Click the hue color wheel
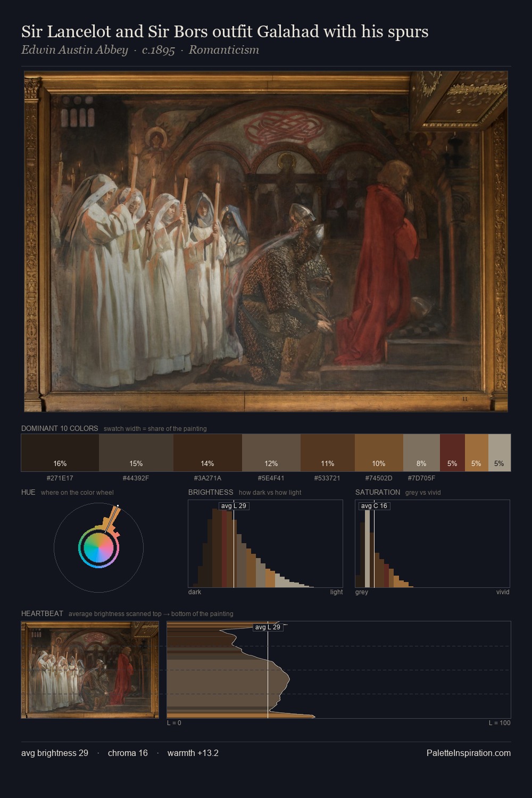The height and width of the screenshot is (798, 532). (98, 547)
